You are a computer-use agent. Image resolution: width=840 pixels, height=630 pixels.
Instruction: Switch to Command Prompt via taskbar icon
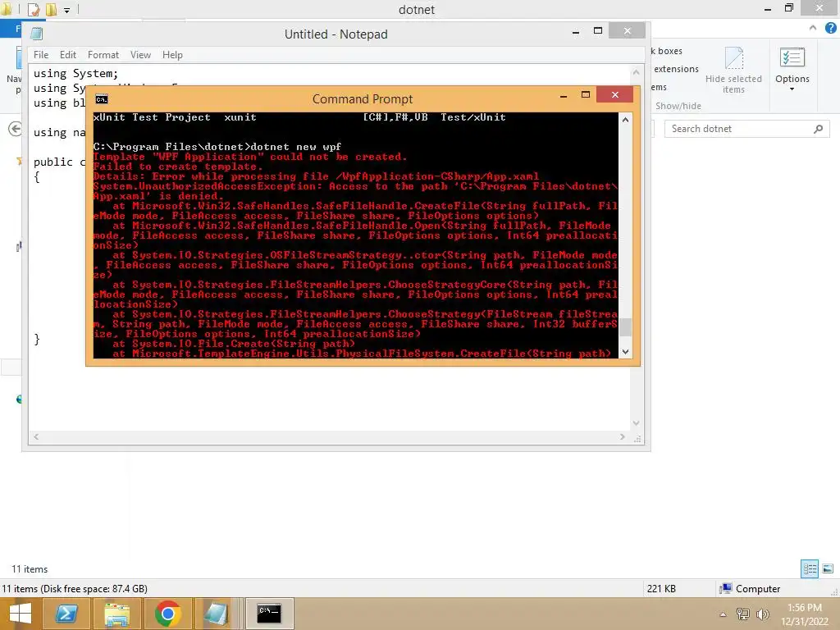point(269,614)
